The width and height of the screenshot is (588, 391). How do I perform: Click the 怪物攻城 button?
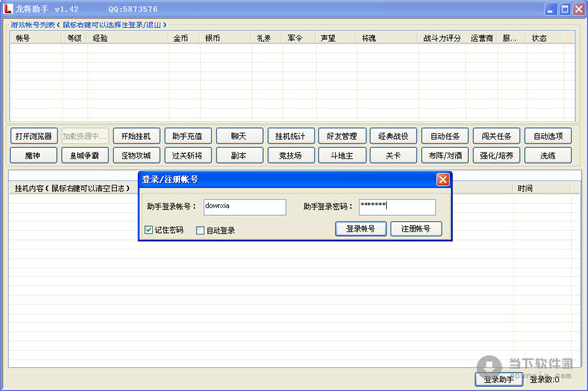point(136,155)
